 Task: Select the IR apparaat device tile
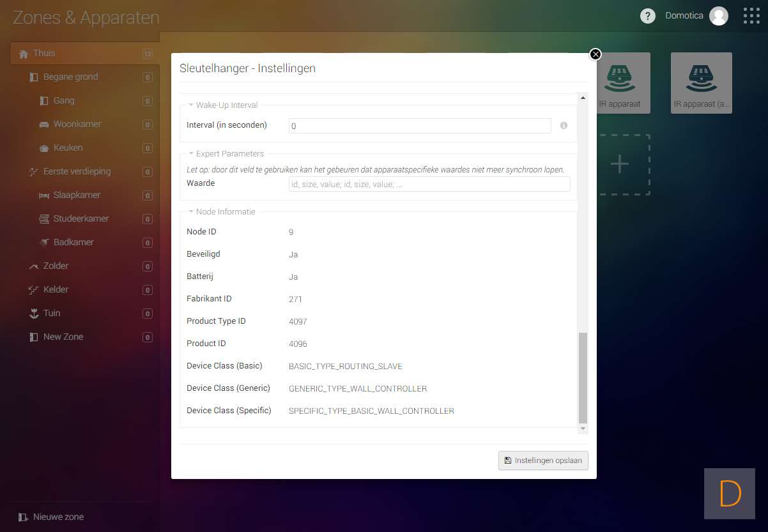click(619, 83)
